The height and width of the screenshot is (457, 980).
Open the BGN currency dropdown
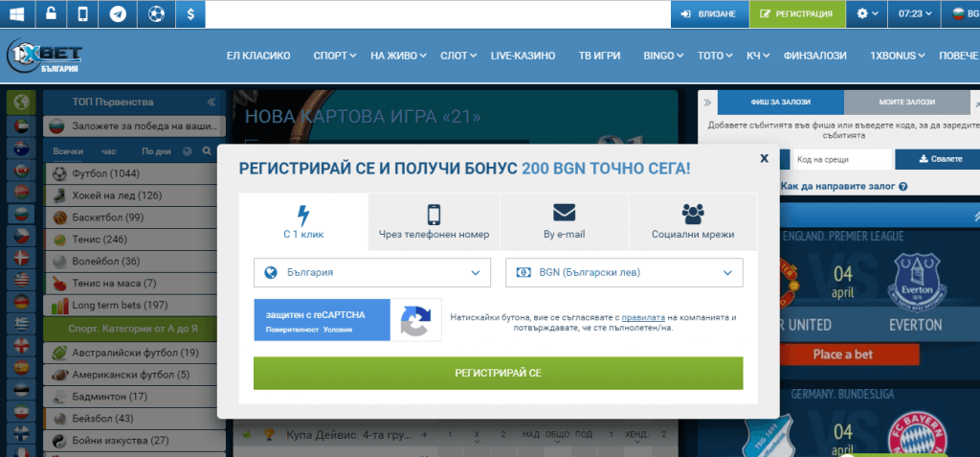(x=623, y=272)
